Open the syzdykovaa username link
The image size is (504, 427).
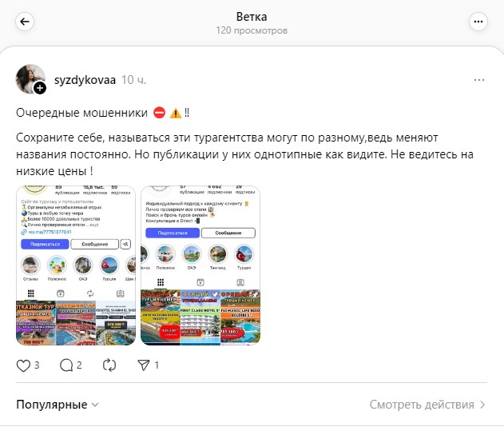click(85, 80)
